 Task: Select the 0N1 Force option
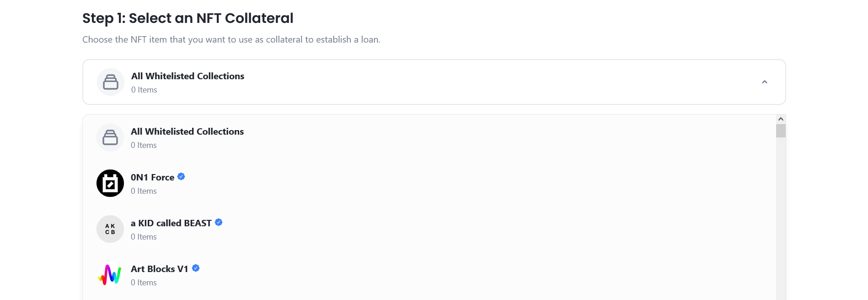click(x=429, y=183)
